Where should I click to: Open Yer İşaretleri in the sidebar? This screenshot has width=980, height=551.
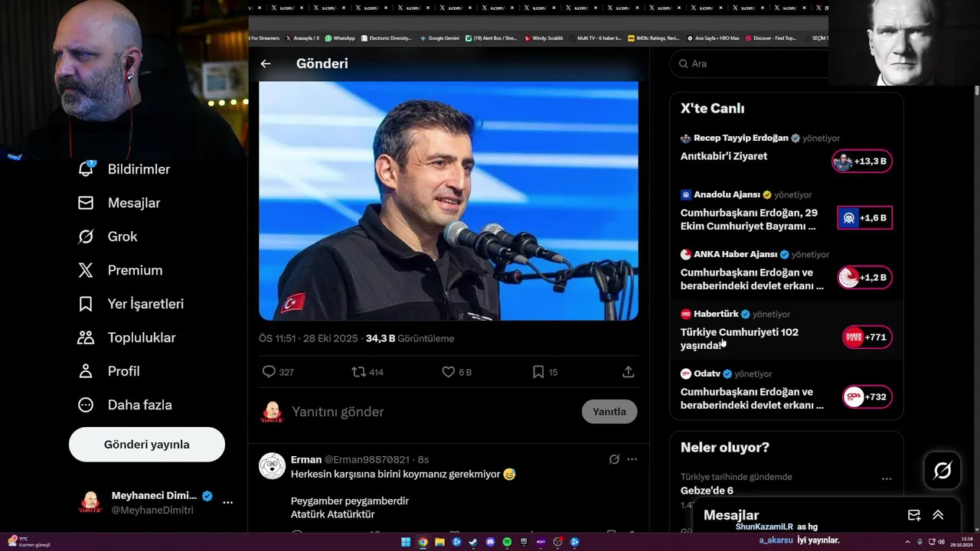pyautogui.click(x=131, y=304)
